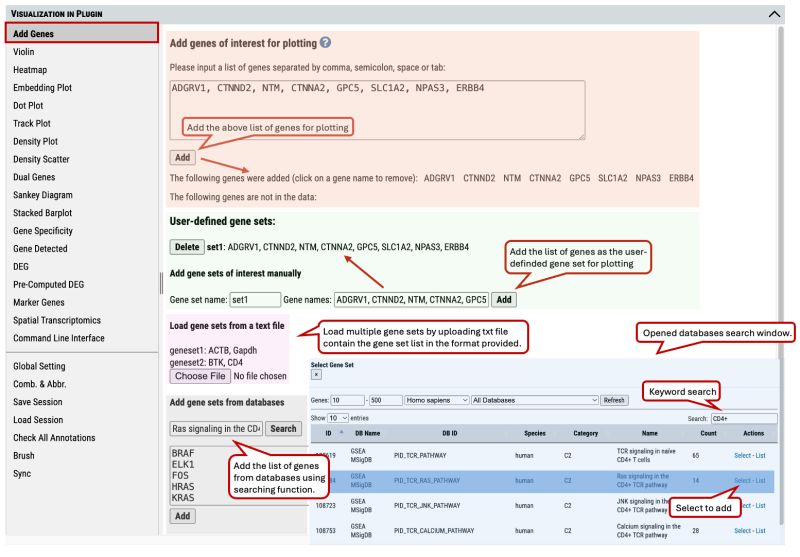Sort table by Count column
This screenshot has height=557, width=800.
tap(708, 433)
